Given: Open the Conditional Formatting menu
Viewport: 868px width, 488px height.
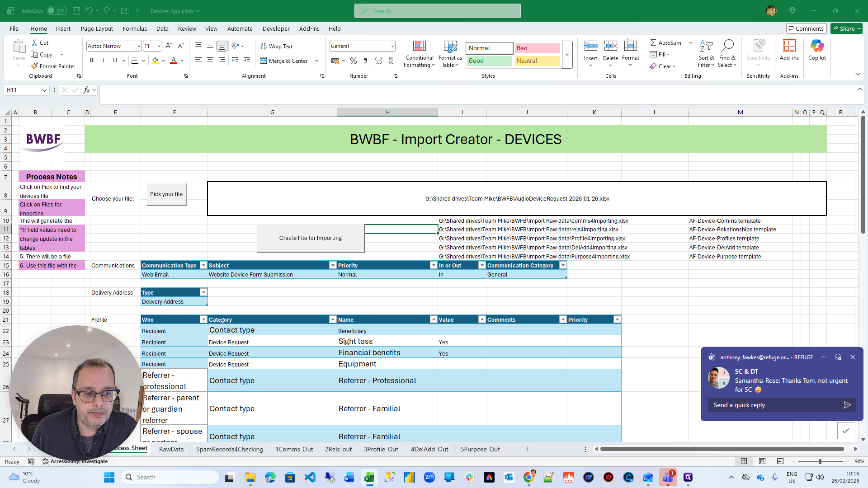Looking at the screenshot, I should click(419, 54).
